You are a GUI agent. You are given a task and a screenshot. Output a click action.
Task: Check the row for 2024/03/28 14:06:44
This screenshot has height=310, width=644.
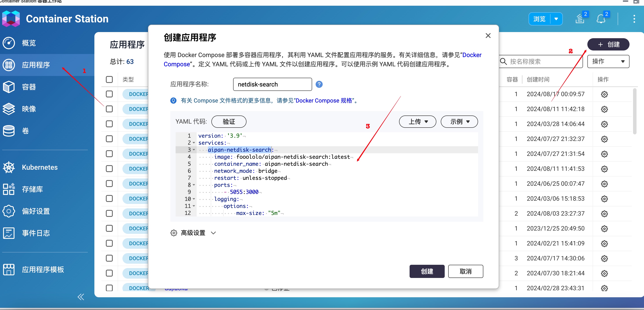(x=109, y=124)
